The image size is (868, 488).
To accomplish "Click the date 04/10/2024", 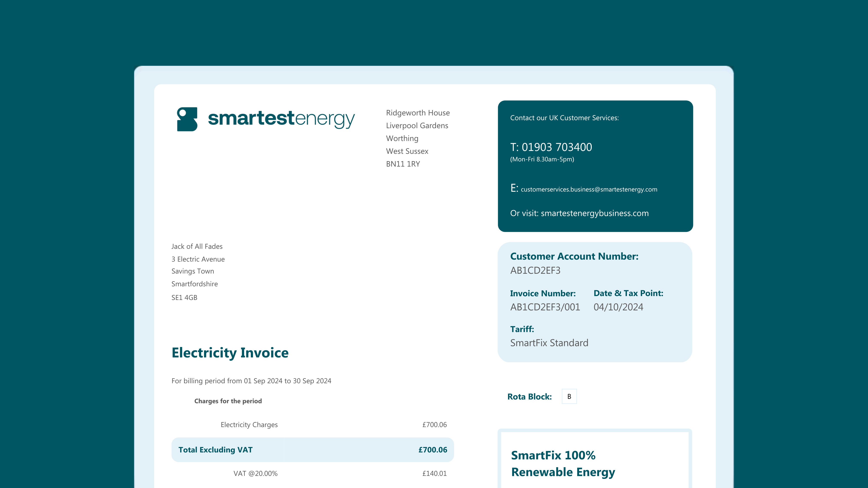I will tap(618, 307).
